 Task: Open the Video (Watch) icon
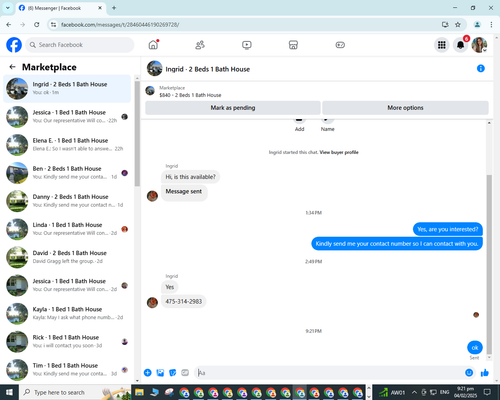coord(247,45)
